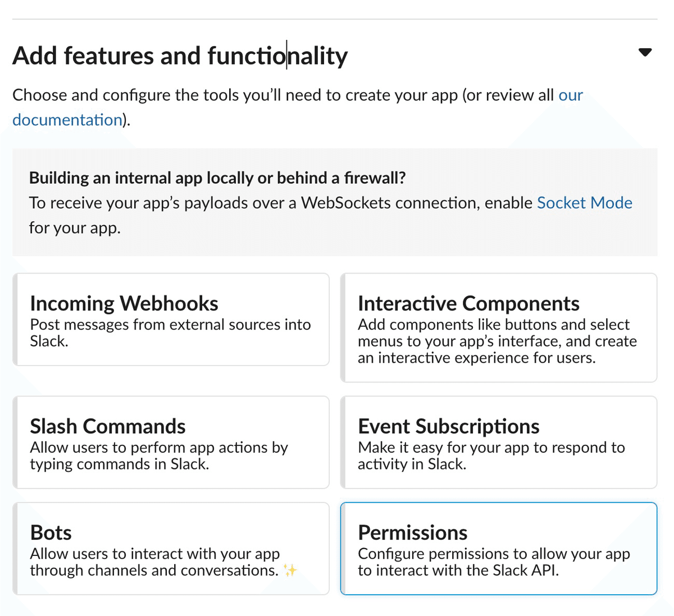Click the Event Subscriptions heading text

449,426
